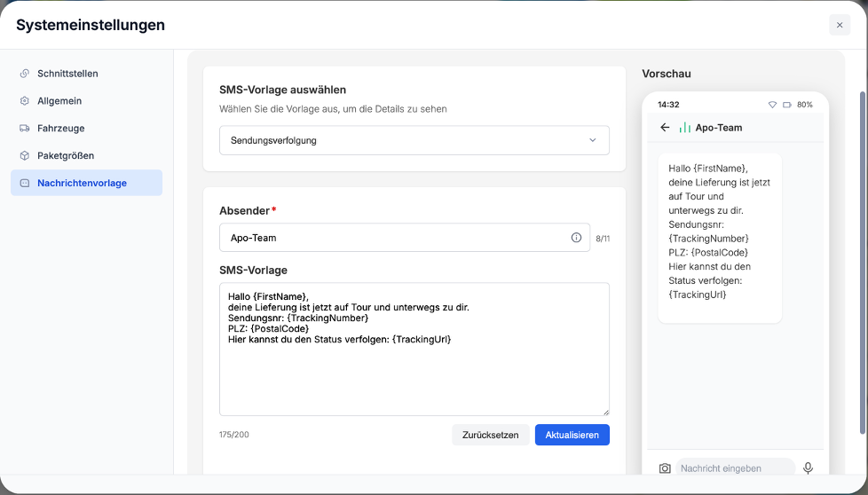Image resolution: width=868 pixels, height=495 pixels.
Task: Tap the camera icon in preview
Action: 665,468
